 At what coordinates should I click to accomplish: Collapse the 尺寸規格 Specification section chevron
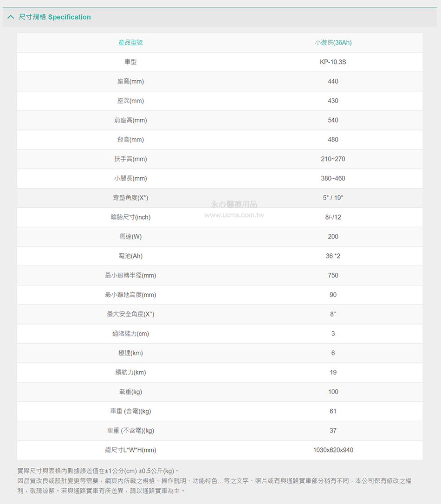pyautogui.click(x=11, y=17)
